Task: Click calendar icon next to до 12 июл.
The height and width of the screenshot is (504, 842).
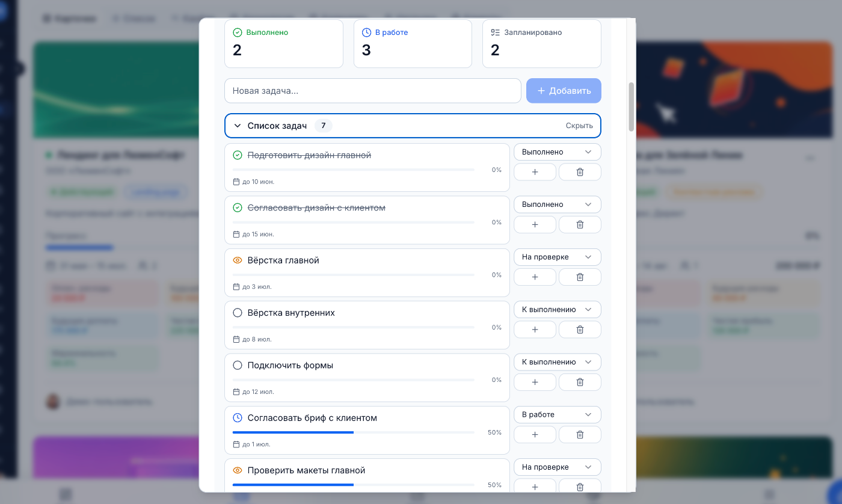Action: [x=236, y=392]
